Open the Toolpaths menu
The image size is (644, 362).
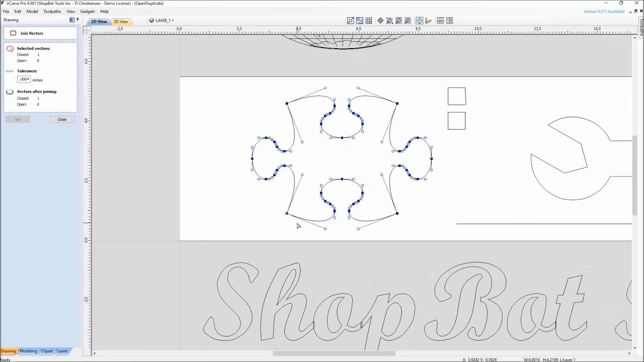pyautogui.click(x=52, y=11)
